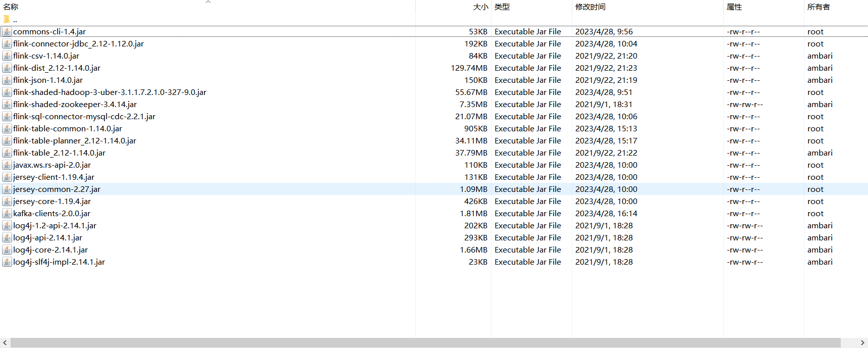The image size is (868, 348).
Task: Click the 21.07MB size cell
Action: 471,116
